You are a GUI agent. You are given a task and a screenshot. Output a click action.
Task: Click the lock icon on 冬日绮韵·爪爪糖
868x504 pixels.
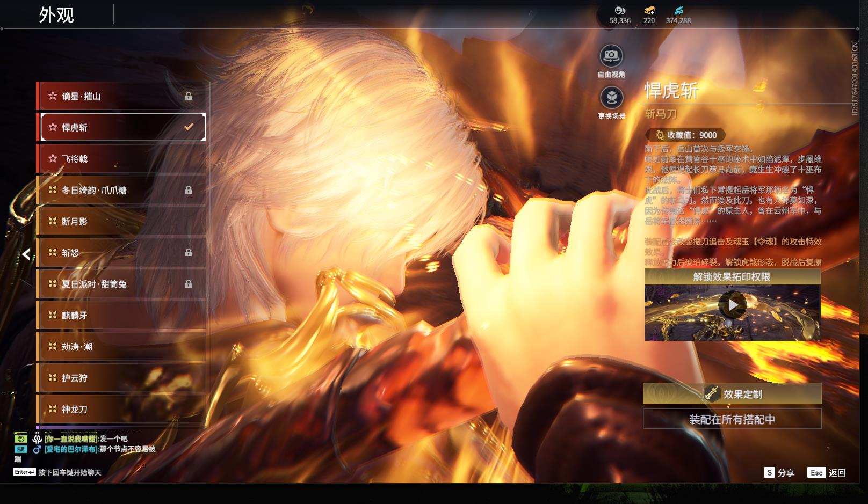(189, 190)
